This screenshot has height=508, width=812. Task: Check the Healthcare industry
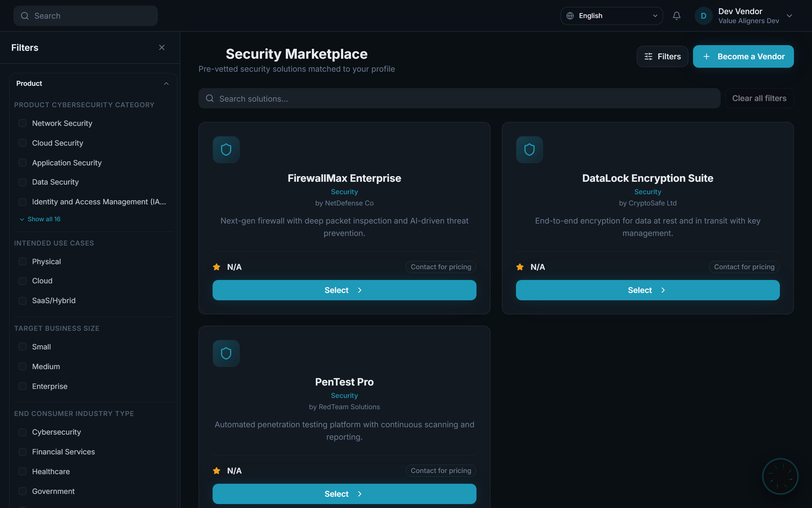pos(23,472)
